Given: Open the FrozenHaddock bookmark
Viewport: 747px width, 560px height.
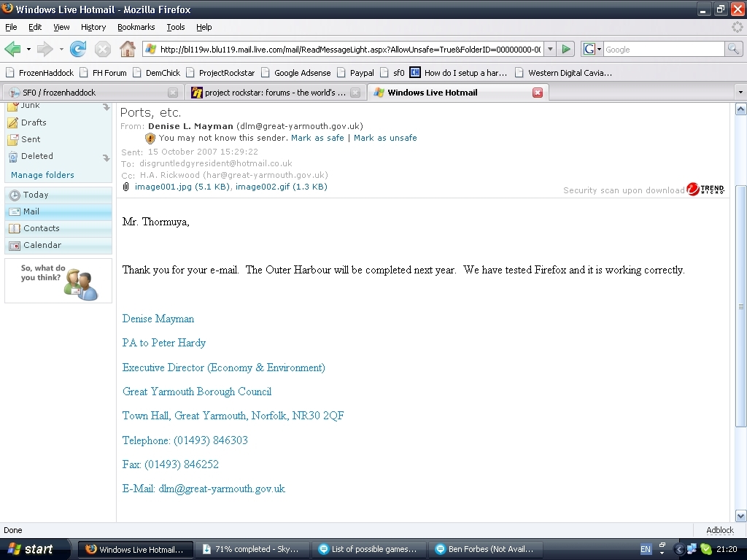Looking at the screenshot, I should point(40,73).
